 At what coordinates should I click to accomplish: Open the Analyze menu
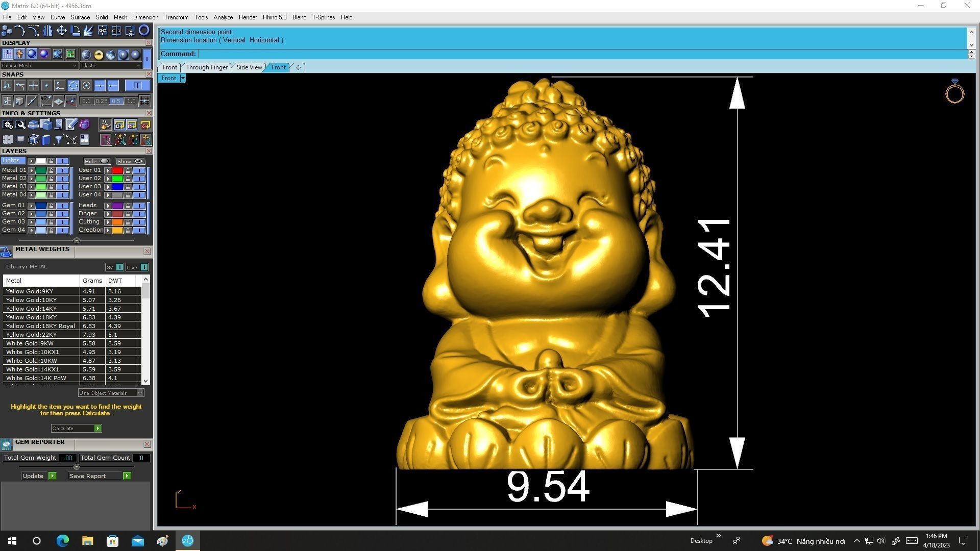[223, 17]
